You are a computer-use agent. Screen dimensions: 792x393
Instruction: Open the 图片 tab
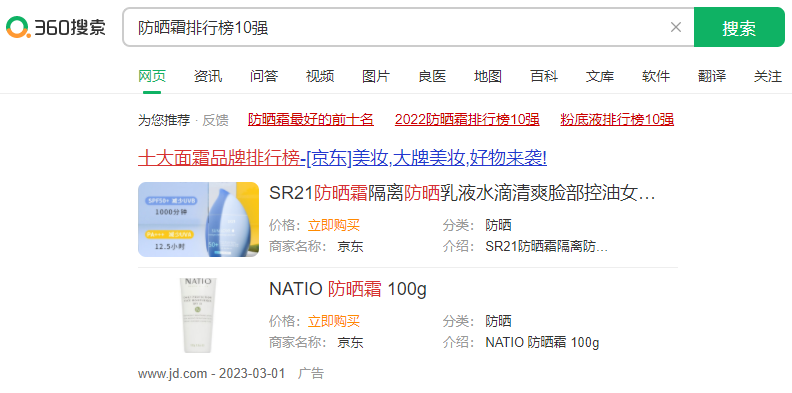click(x=376, y=76)
